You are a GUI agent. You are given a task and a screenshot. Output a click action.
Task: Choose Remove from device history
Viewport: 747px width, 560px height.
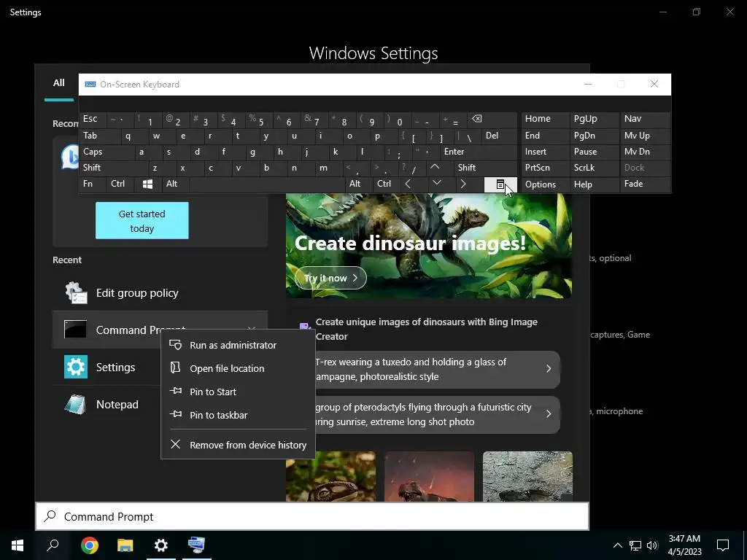point(239,445)
